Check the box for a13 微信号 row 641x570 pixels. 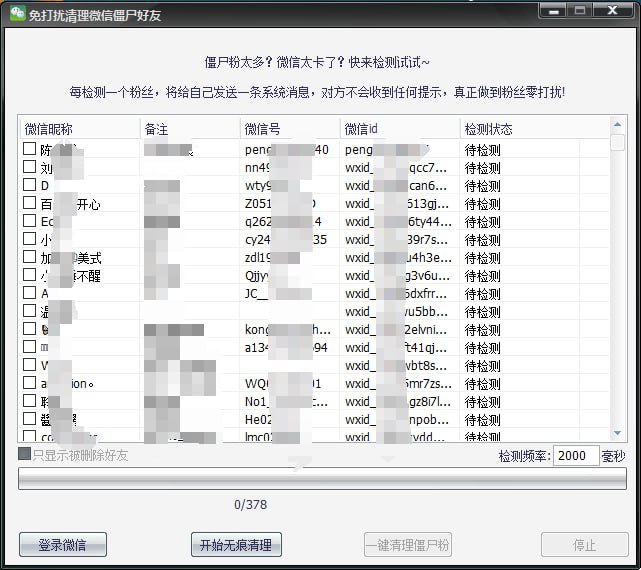[29, 347]
